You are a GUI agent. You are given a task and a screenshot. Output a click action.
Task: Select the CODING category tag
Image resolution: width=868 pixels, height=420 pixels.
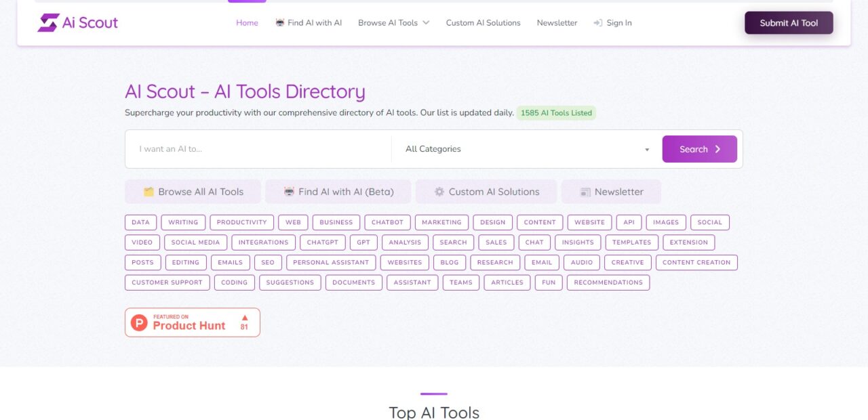click(x=235, y=282)
